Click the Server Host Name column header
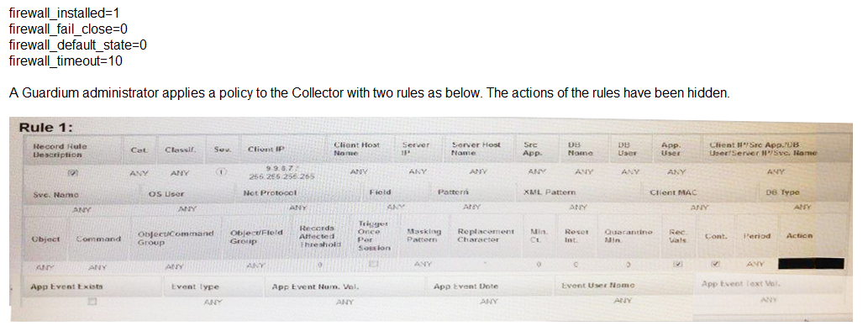 [x=476, y=148]
